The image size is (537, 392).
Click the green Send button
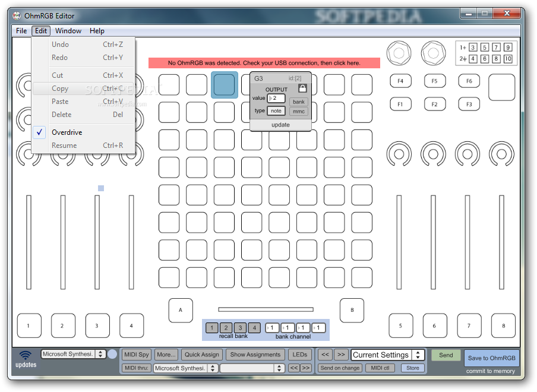coord(446,355)
